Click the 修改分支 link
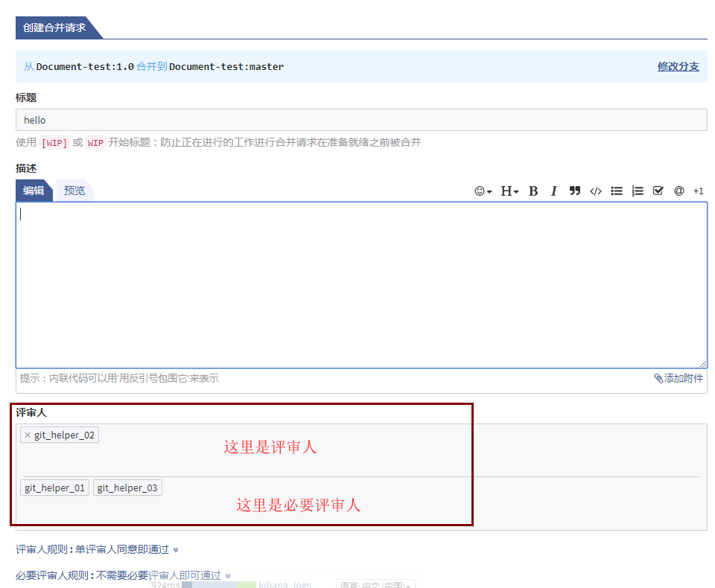Image resolution: width=715 pixels, height=588 pixels. click(x=678, y=66)
